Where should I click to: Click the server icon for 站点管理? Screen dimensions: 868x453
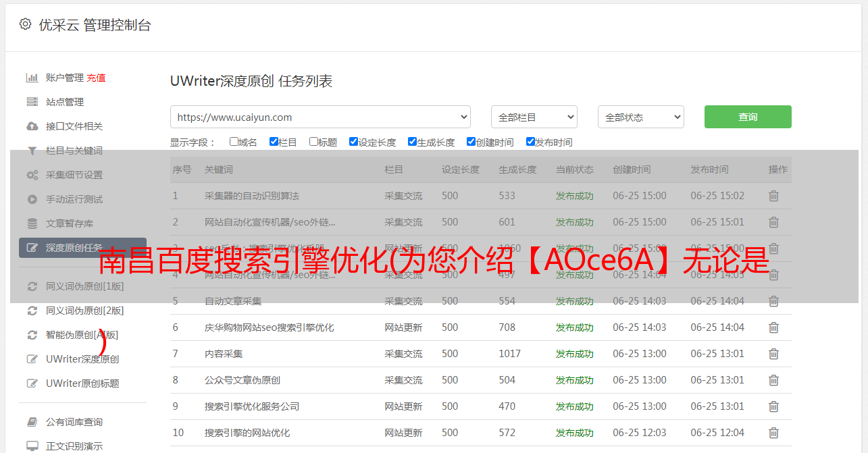pyautogui.click(x=32, y=102)
